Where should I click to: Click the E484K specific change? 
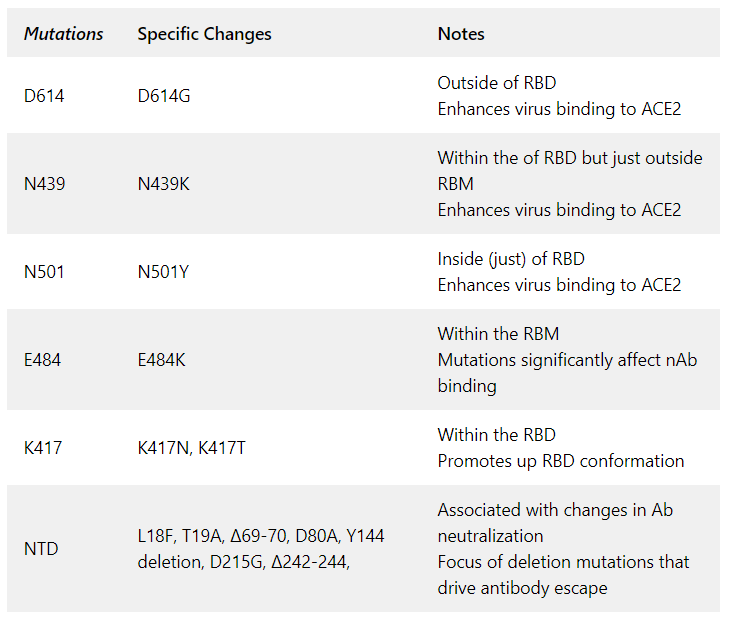tap(161, 360)
